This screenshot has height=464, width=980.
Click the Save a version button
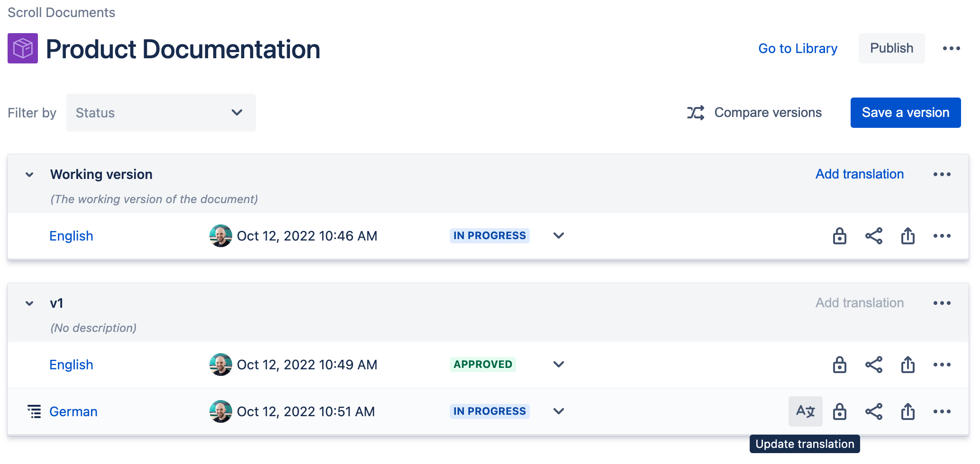point(905,113)
